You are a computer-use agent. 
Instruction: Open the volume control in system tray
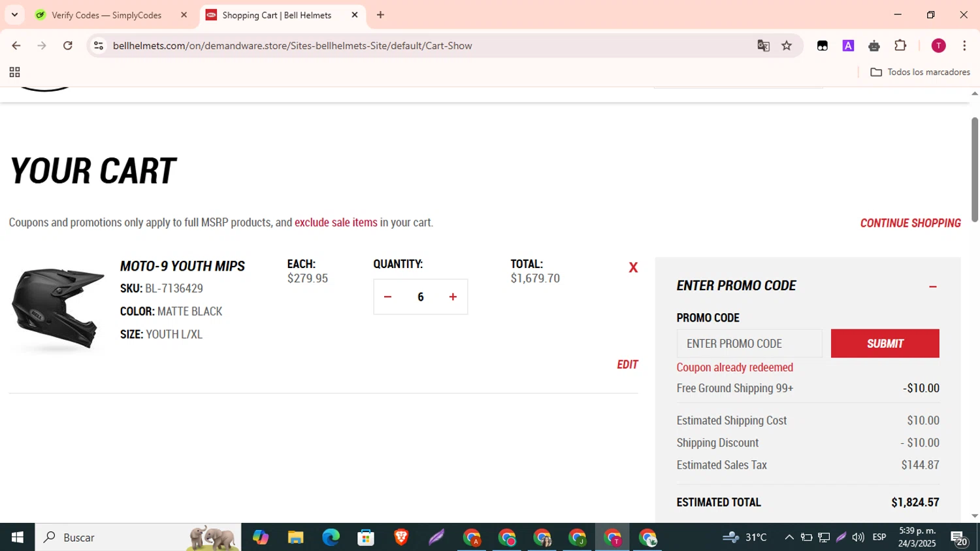[x=858, y=537]
